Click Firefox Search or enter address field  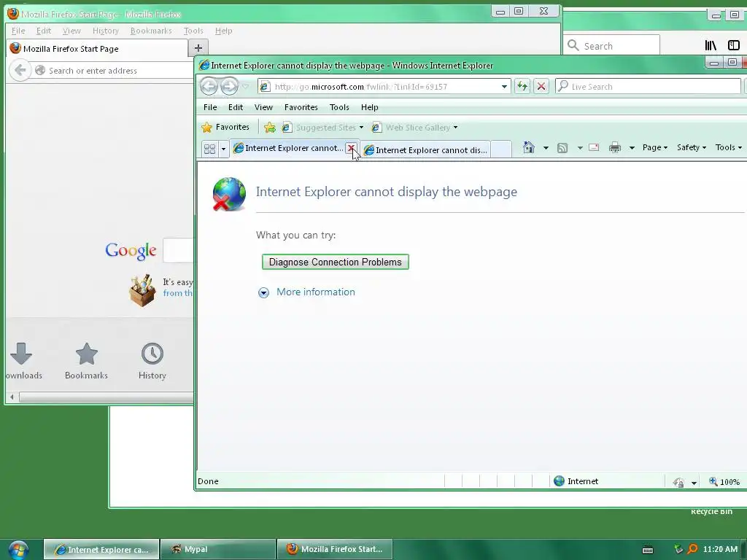(x=115, y=71)
